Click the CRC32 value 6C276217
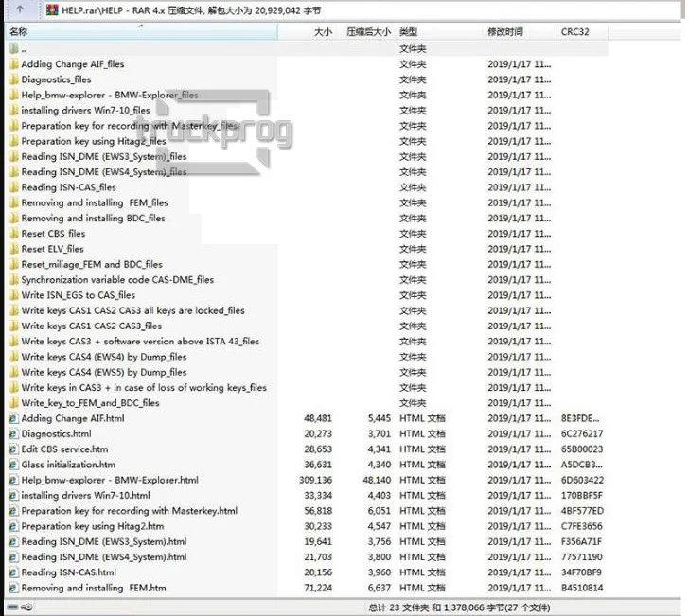Screen dimensions: 689x616 pos(582,433)
